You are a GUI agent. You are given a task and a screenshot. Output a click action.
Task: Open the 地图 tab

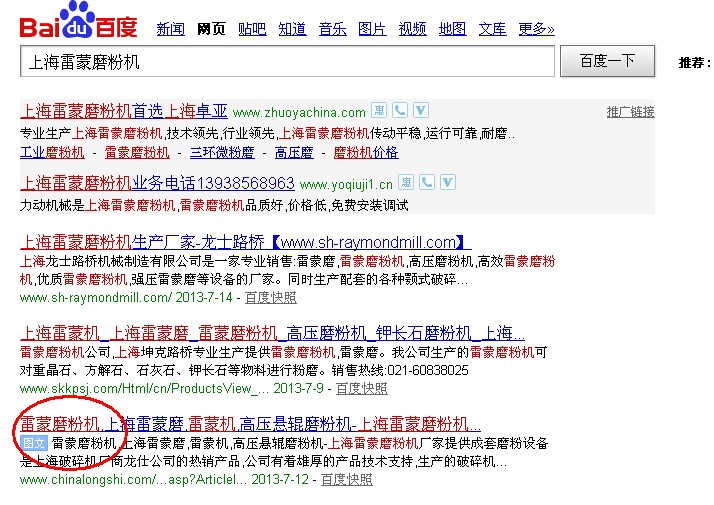[x=453, y=29]
